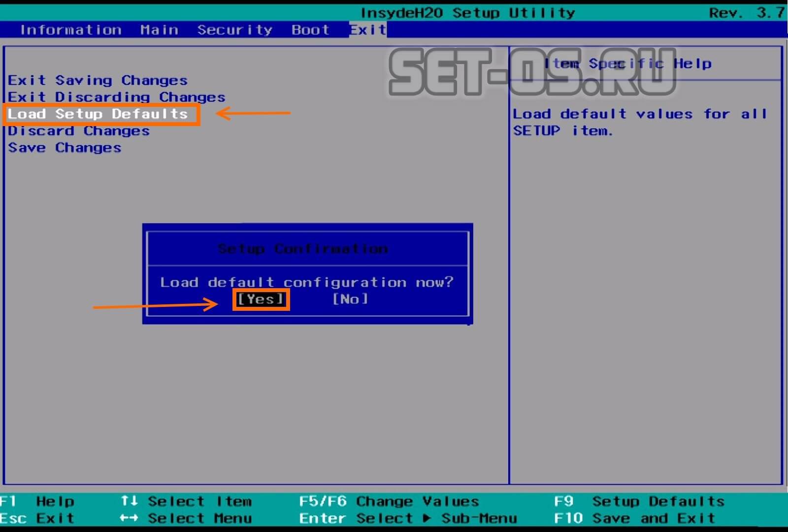Click the Item Specific Help heading
Screen dimensions: 788x532
(x=628, y=64)
